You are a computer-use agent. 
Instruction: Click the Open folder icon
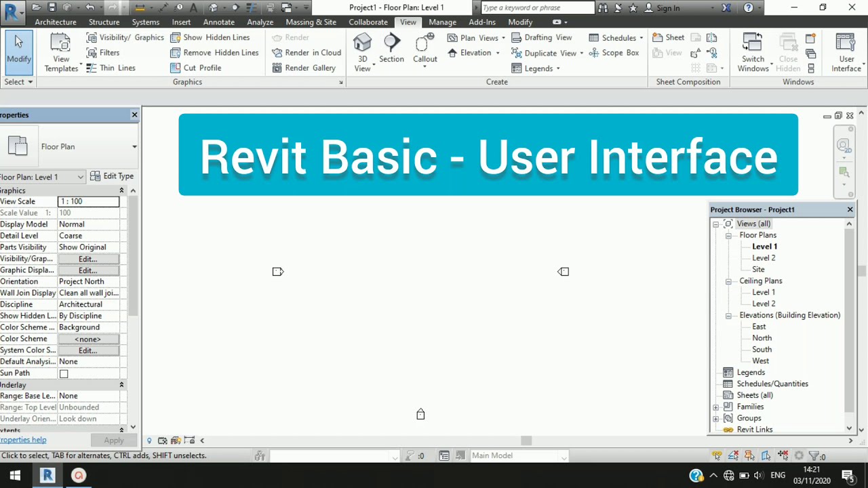pyautogui.click(x=36, y=7)
